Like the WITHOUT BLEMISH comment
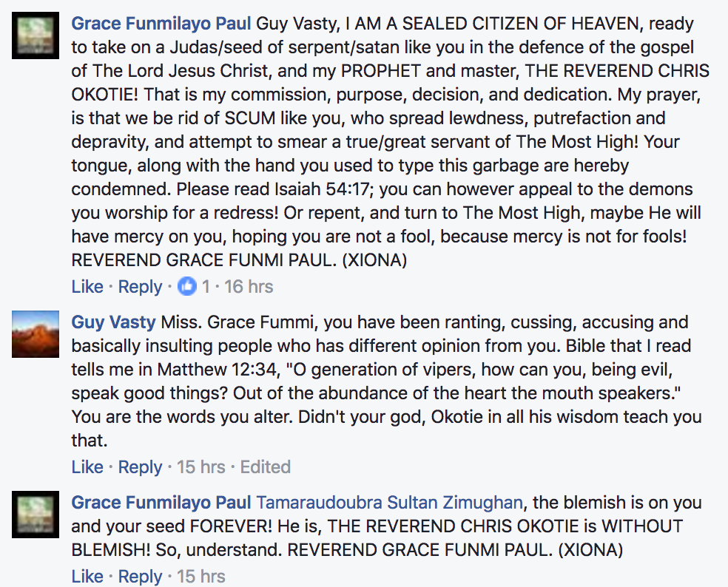The height and width of the screenshot is (587, 728). pos(87,577)
